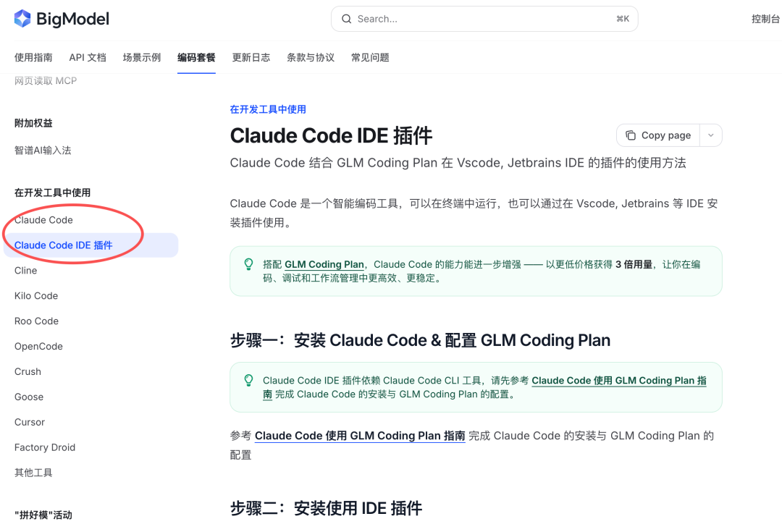This screenshot has height=532, width=782.
Task: Open Cline sidebar entry
Action: [25, 270]
